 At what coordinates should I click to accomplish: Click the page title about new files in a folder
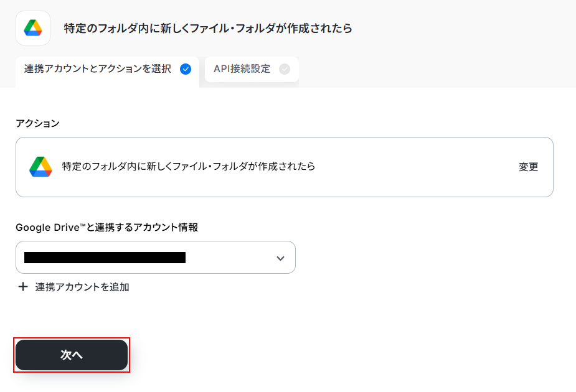[208, 28]
